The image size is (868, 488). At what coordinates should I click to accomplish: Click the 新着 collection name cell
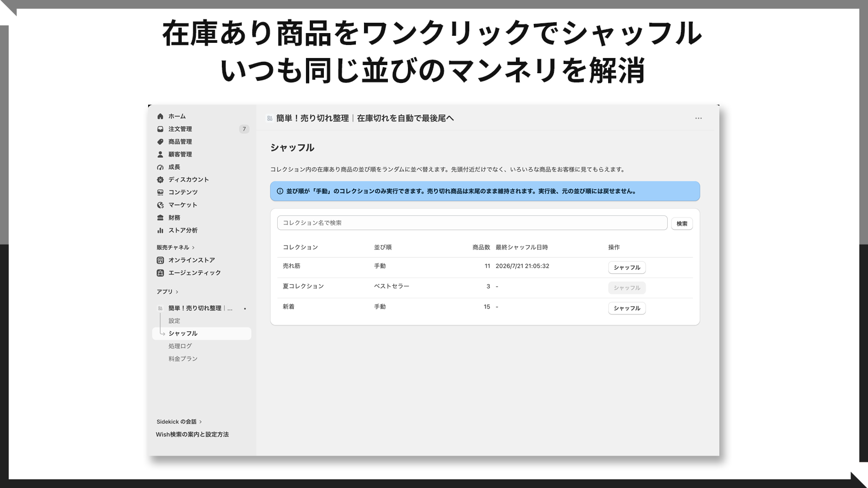click(289, 307)
